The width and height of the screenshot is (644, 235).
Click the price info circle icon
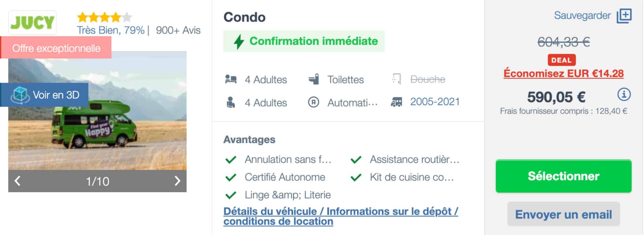624,95
